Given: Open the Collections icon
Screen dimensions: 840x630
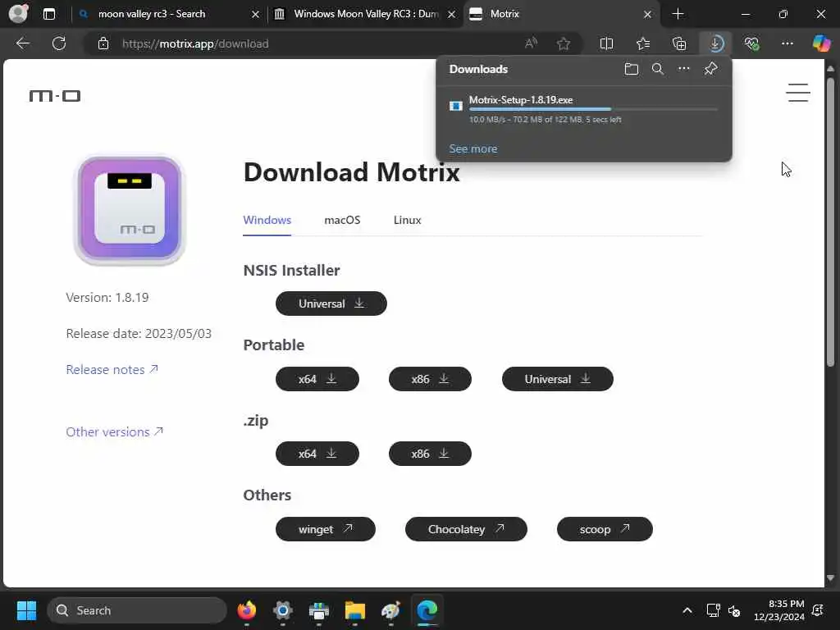Looking at the screenshot, I should (679, 43).
